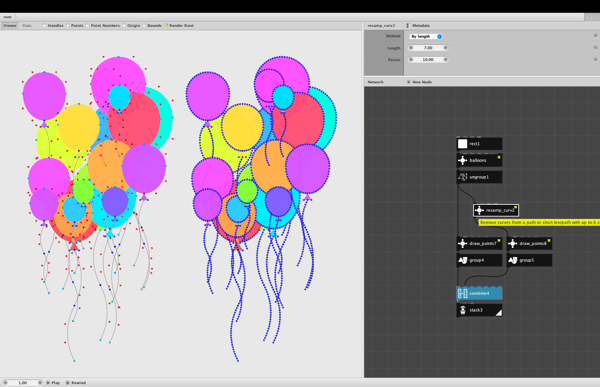
Task: Select the group5 node icon
Action: point(512,260)
